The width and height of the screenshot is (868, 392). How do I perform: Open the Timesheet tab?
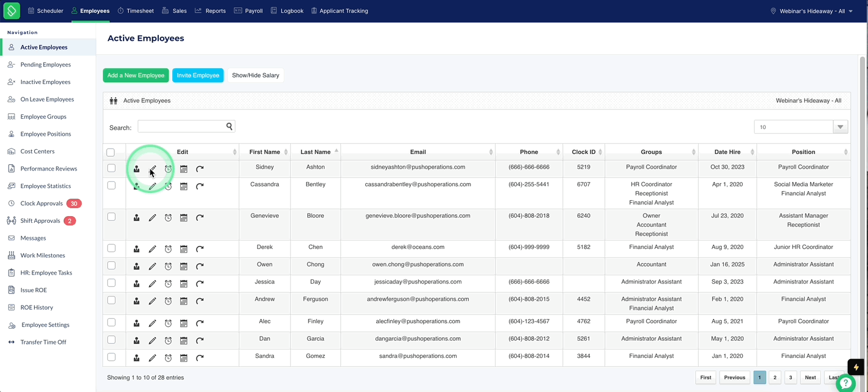pyautogui.click(x=135, y=11)
